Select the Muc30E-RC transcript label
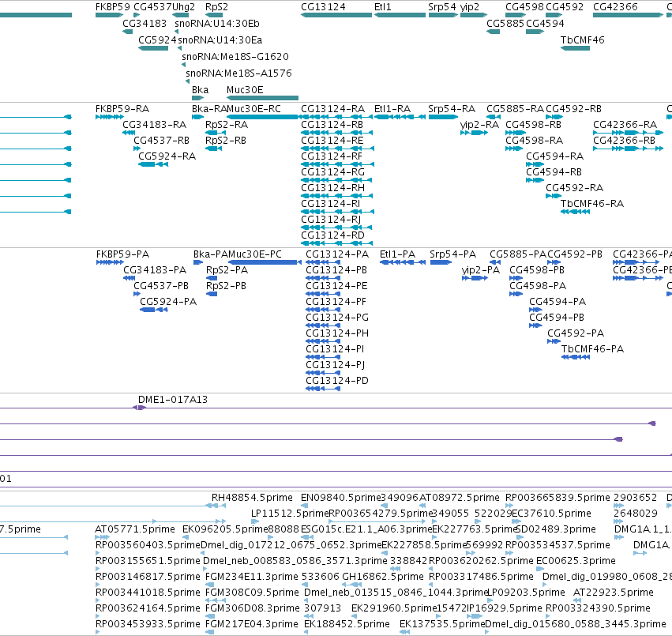The width and height of the screenshot is (672, 636). [253, 109]
